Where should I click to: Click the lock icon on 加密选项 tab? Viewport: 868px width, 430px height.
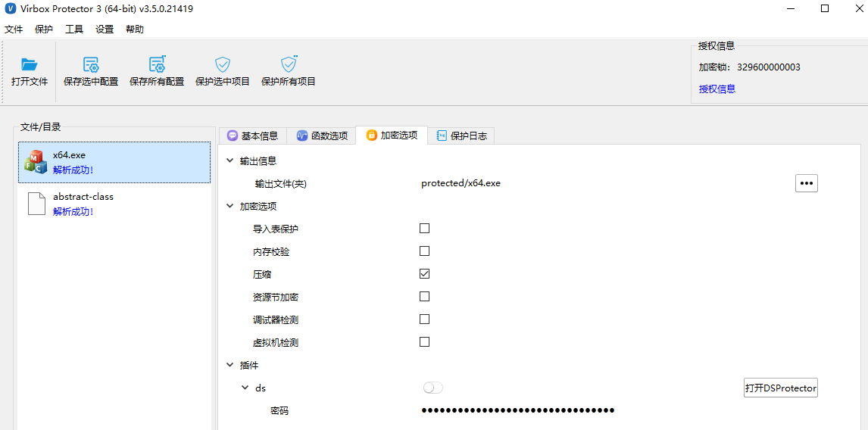point(371,135)
